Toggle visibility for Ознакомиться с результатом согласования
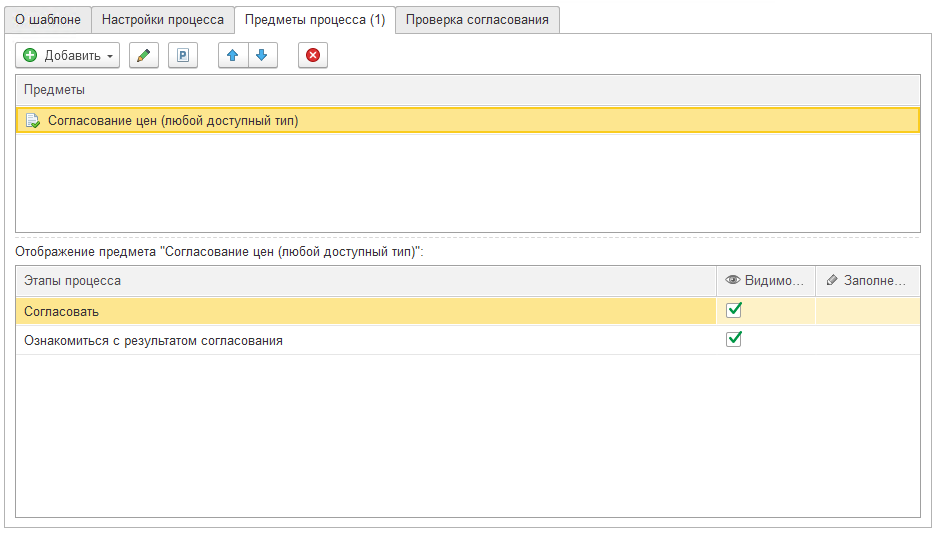Screen dimensions: 938x533 click(x=734, y=339)
